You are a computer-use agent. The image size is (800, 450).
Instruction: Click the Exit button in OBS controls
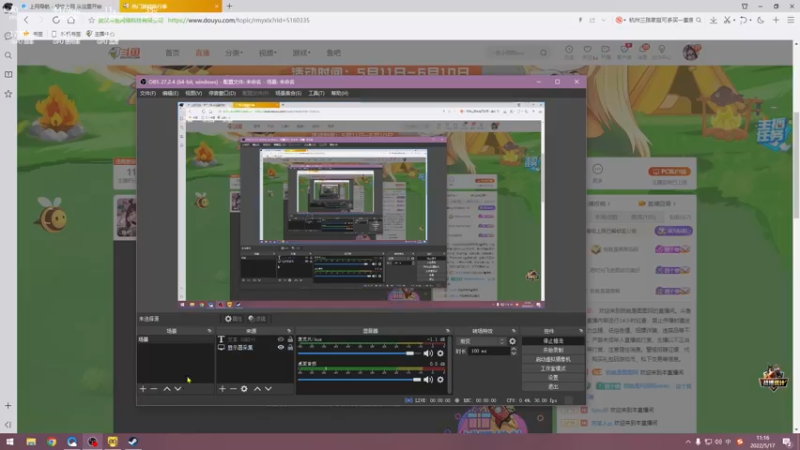click(553, 387)
